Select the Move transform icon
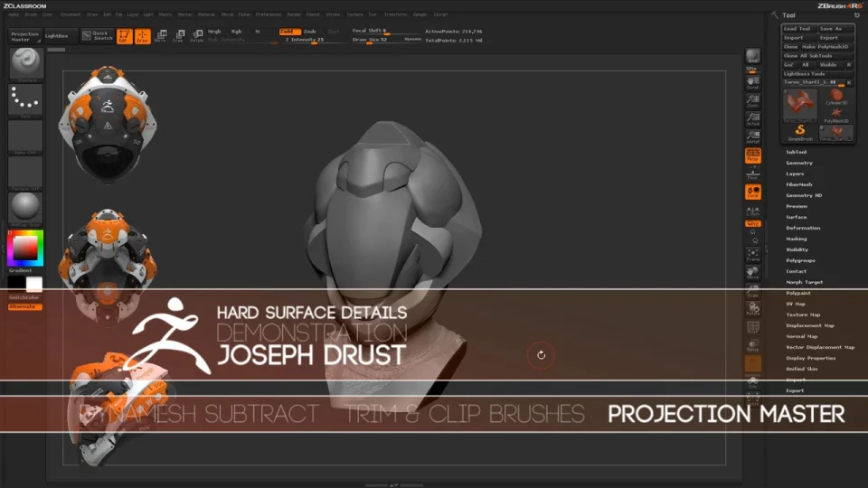The width and height of the screenshot is (868, 488). point(161,36)
